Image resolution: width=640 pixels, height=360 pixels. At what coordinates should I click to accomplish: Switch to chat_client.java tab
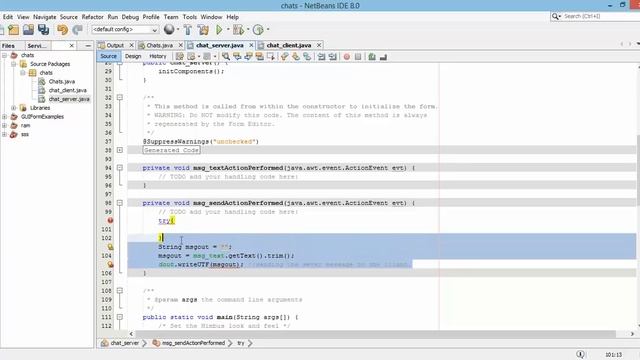pyautogui.click(x=289, y=45)
